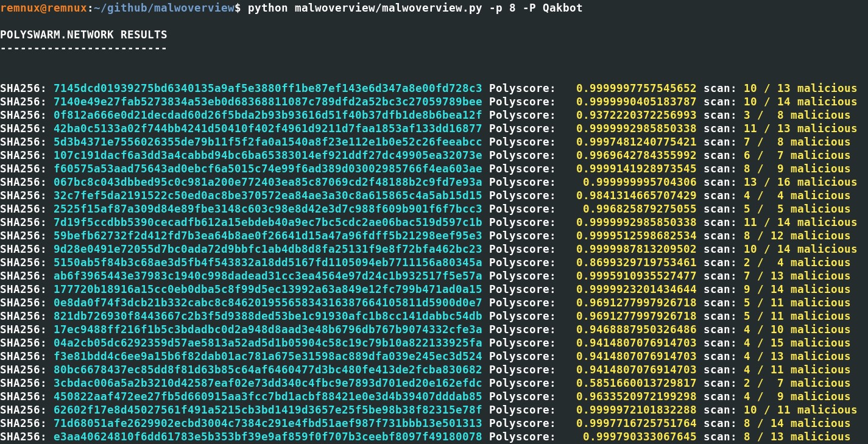Click Polyscore value 0.9999923201434644
868x444 pixels.
point(636,289)
